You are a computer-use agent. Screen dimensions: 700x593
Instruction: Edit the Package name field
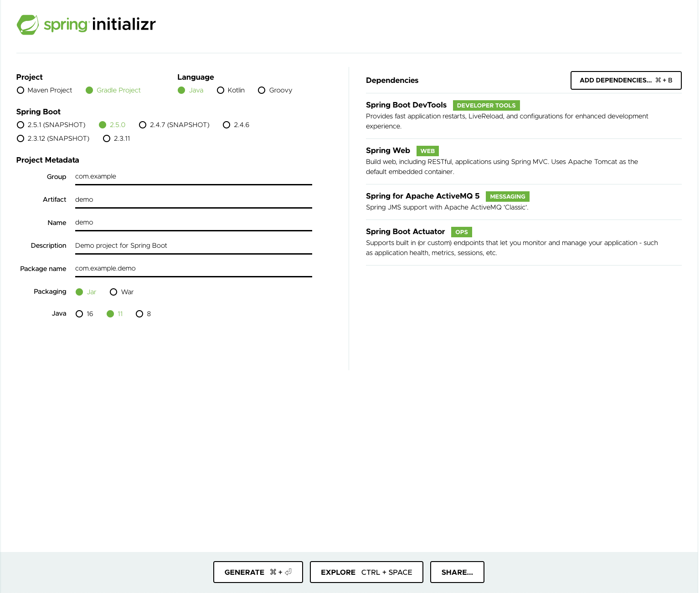click(193, 269)
